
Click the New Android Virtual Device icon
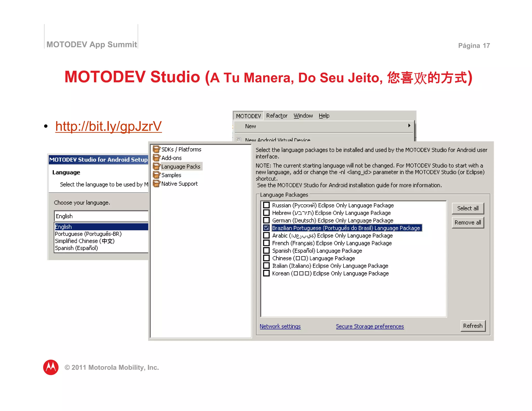pos(238,140)
